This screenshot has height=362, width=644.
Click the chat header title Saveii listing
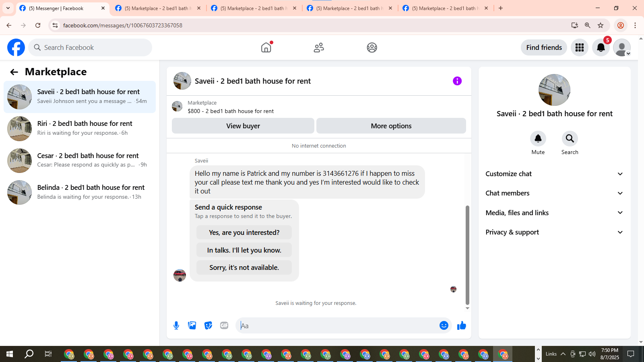tap(253, 81)
